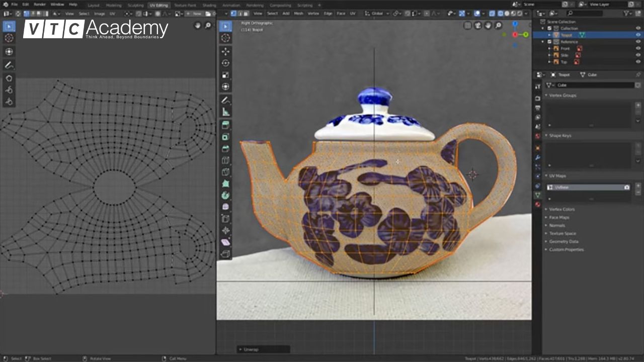The width and height of the screenshot is (644, 362).
Task: Select the Rotate tool
Action: (x=226, y=62)
